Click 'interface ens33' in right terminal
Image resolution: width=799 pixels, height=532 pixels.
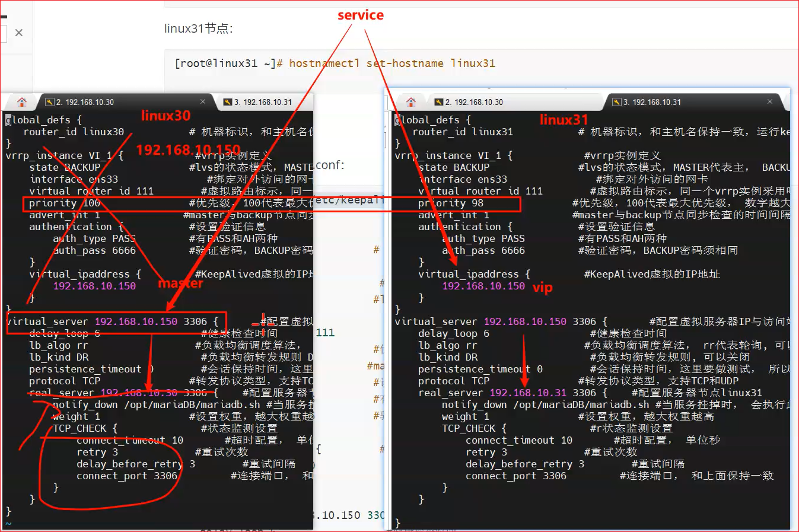tap(463, 179)
